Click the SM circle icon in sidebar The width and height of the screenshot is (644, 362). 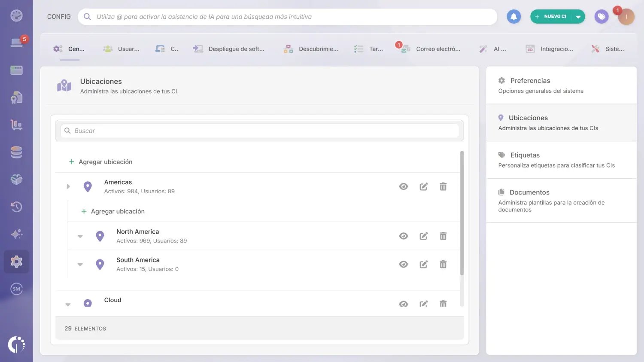[x=16, y=289]
